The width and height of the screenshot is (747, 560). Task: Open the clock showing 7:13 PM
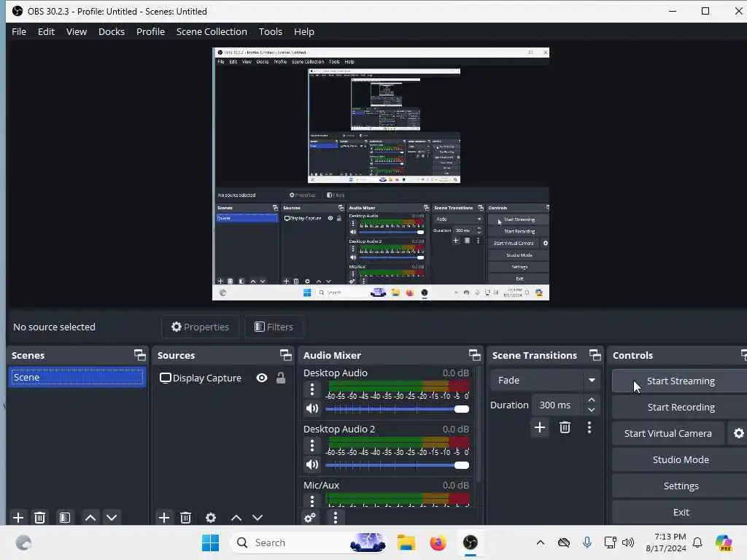[667, 542]
